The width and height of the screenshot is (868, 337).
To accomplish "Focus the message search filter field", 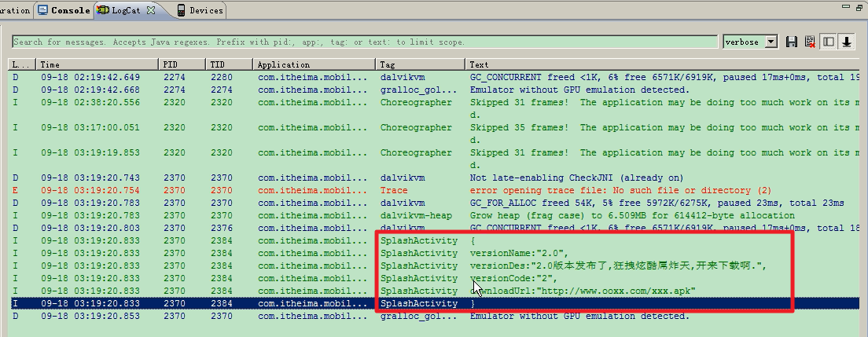I will point(365,42).
